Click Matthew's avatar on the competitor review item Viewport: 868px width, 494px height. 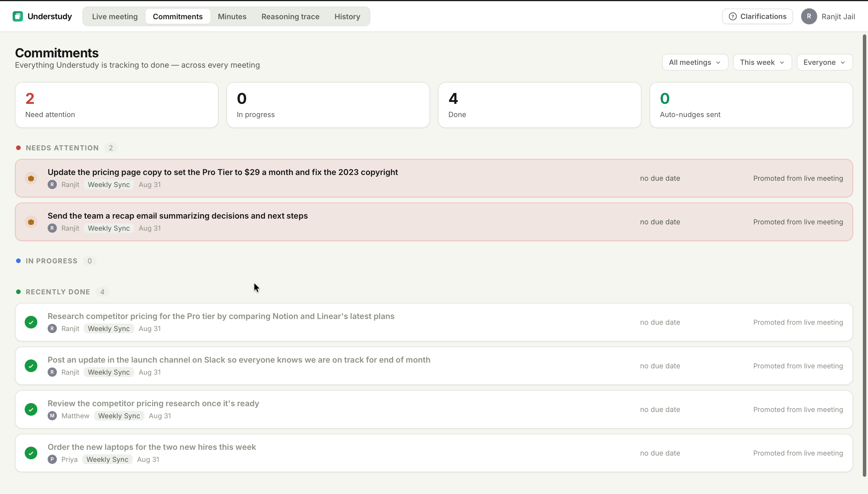click(52, 416)
